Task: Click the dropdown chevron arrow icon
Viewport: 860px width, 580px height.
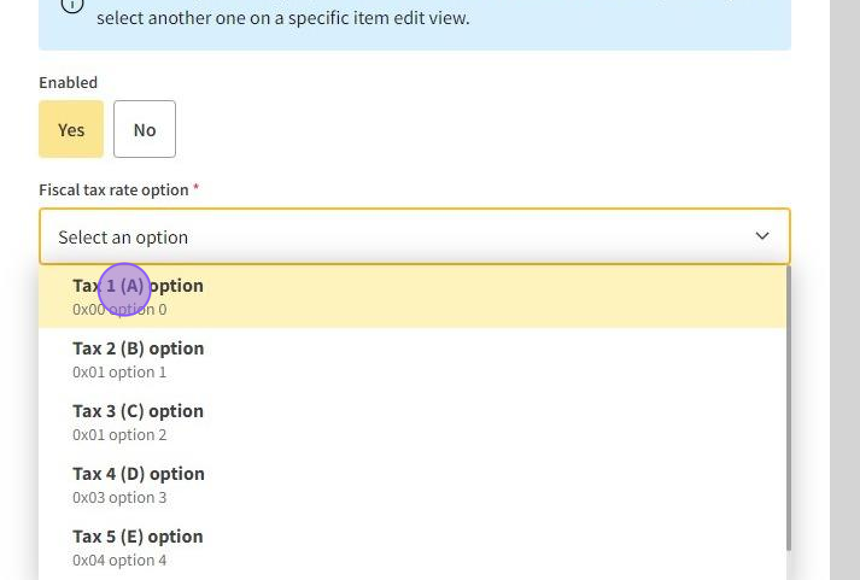Action: pos(762,237)
